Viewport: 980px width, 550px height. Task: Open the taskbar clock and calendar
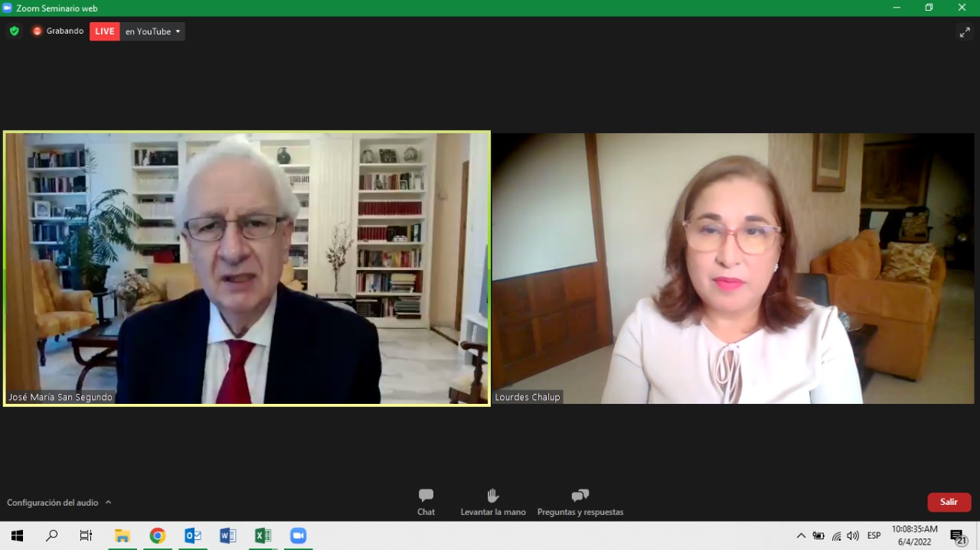click(x=914, y=535)
